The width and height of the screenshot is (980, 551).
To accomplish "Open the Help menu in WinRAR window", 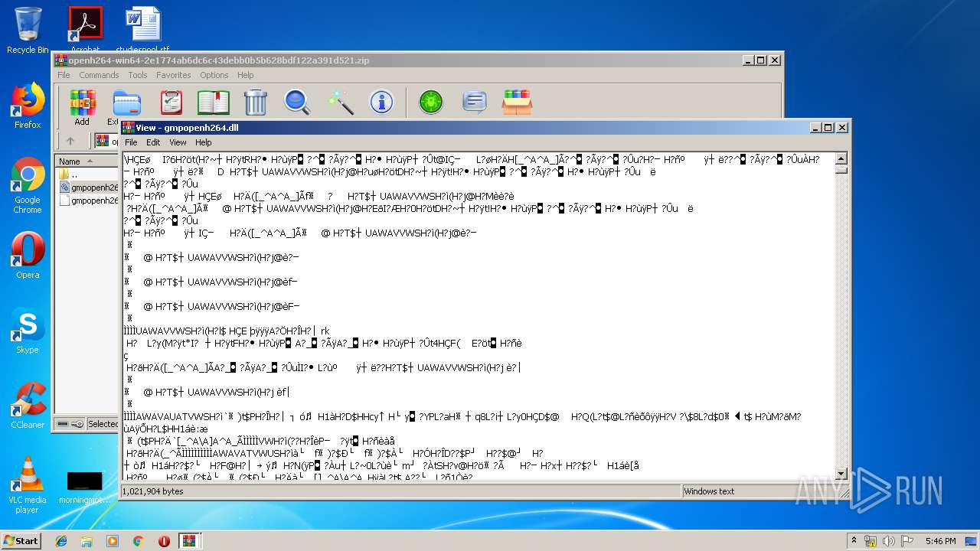I will coord(245,75).
